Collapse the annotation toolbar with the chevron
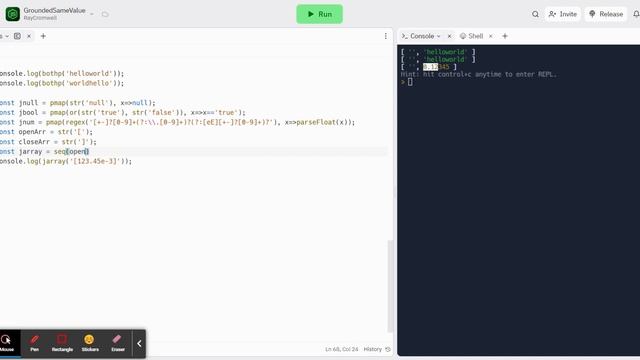 139,344
